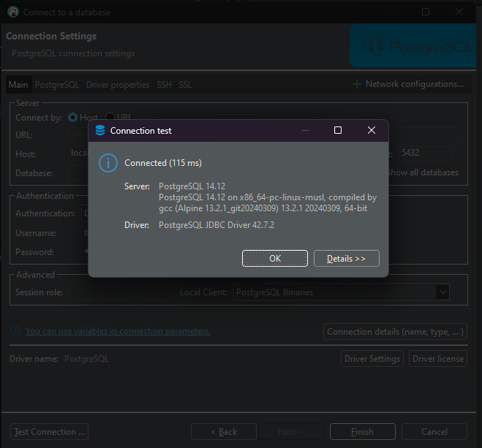
Task: Switch to the SSH tab
Action: pos(164,85)
